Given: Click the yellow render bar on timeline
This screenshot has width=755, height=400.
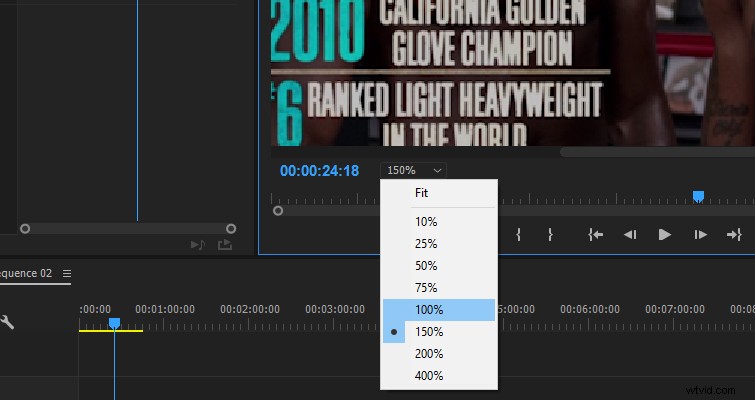Looking at the screenshot, I should point(111,331).
